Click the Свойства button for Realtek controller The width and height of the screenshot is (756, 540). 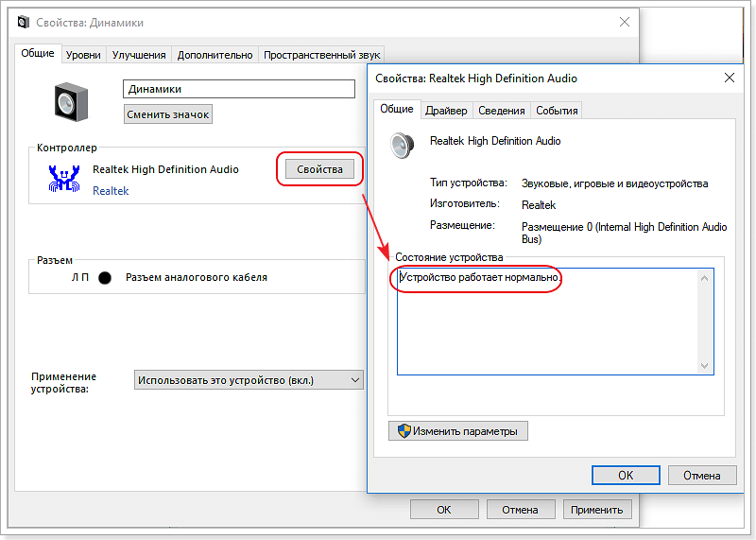tap(319, 169)
